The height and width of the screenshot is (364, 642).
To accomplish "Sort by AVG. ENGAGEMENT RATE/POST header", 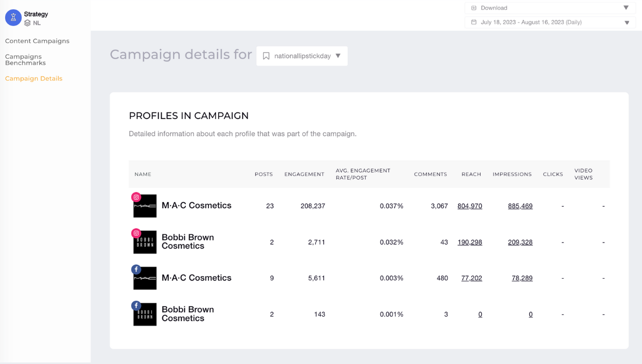I will [x=363, y=174].
